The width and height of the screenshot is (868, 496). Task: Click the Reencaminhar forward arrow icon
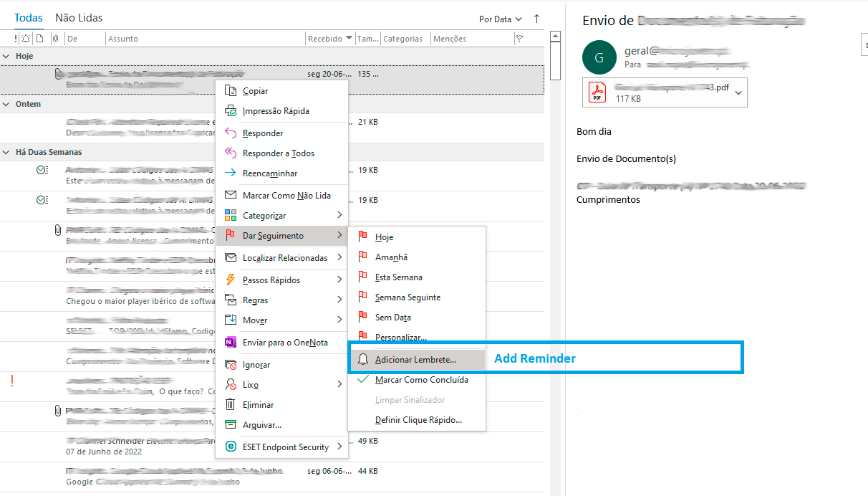pos(230,173)
